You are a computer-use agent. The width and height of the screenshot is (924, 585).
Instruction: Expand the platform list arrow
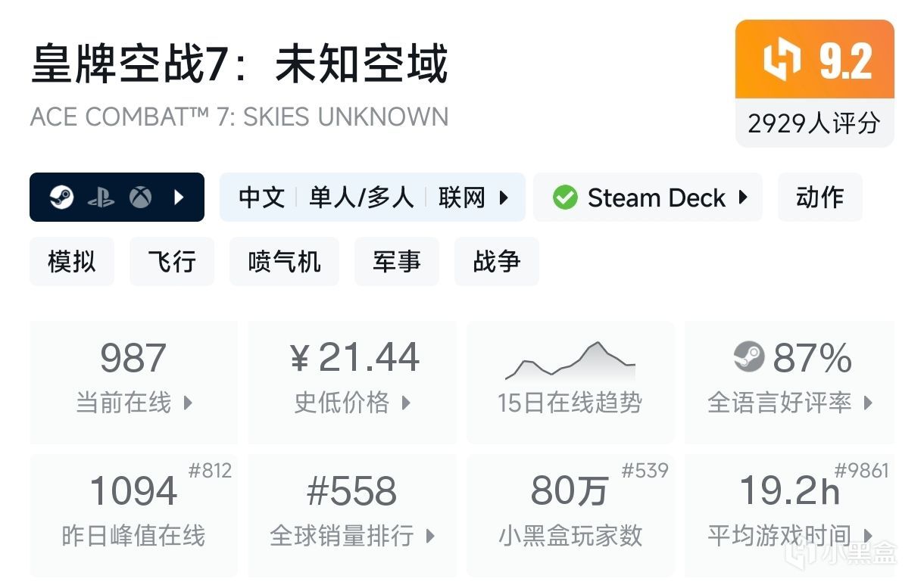[179, 198]
